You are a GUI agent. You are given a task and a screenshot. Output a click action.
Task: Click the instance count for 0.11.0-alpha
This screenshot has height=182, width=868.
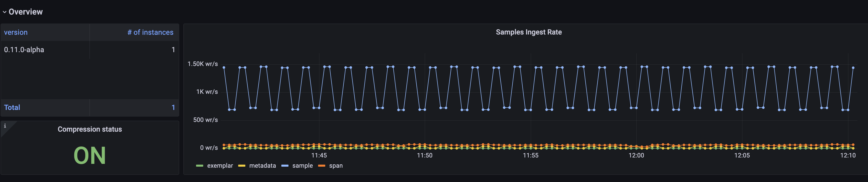tap(173, 50)
